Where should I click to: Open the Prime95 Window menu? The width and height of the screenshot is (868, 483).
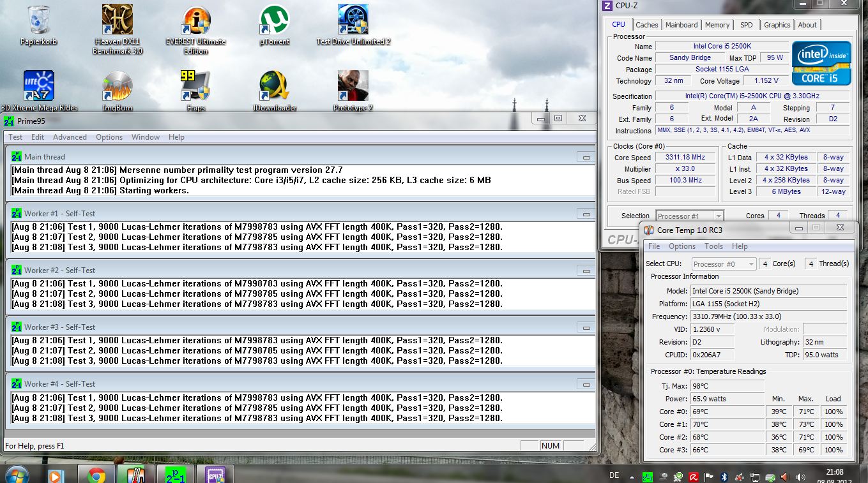146,137
